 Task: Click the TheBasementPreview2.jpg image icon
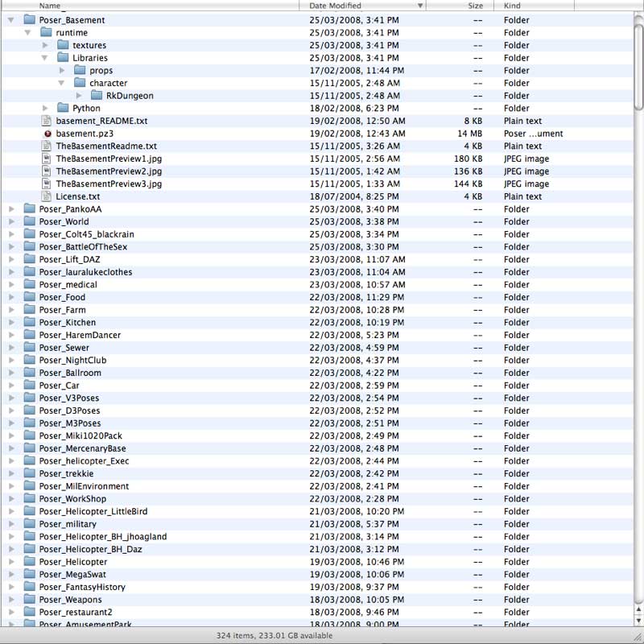(47, 171)
